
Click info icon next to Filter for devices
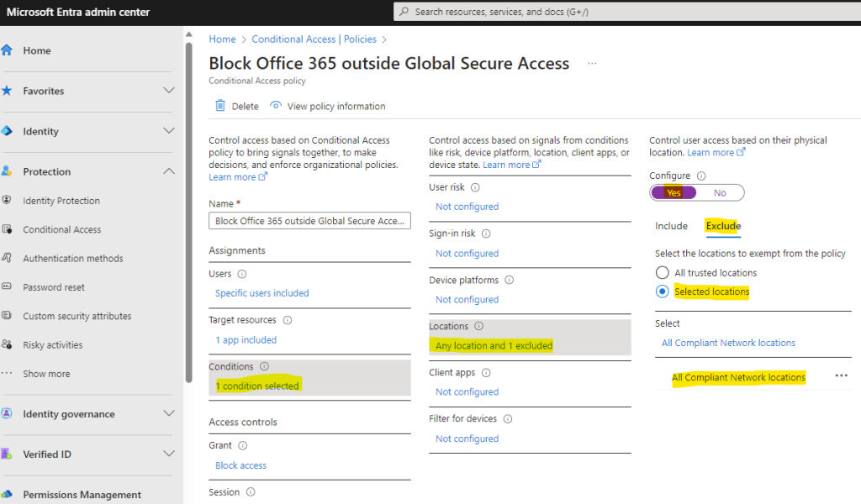click(508, 418)
